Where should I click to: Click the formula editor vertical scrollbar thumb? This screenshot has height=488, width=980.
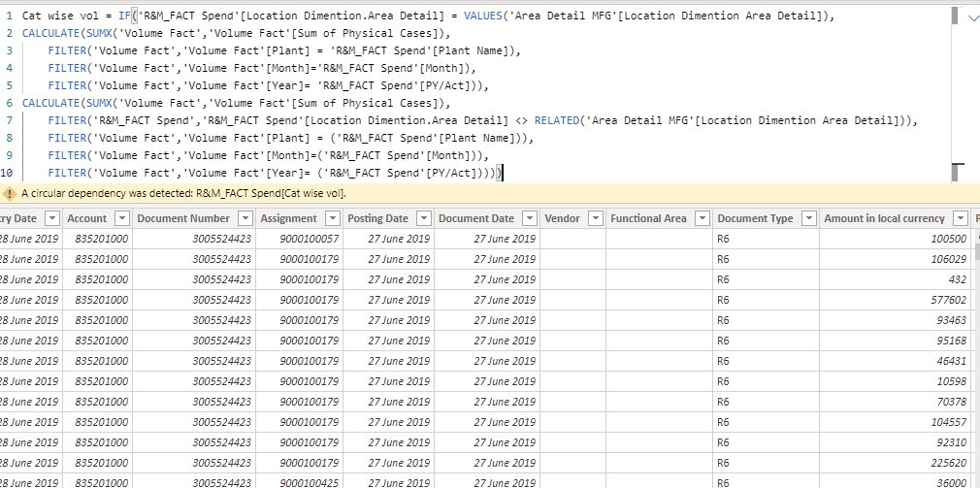pyautogui.click(x=955, y=15)
